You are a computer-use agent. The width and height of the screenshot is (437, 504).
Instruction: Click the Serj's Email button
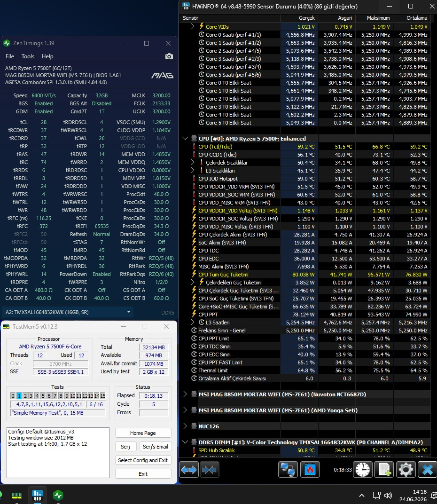coord(156,447)
